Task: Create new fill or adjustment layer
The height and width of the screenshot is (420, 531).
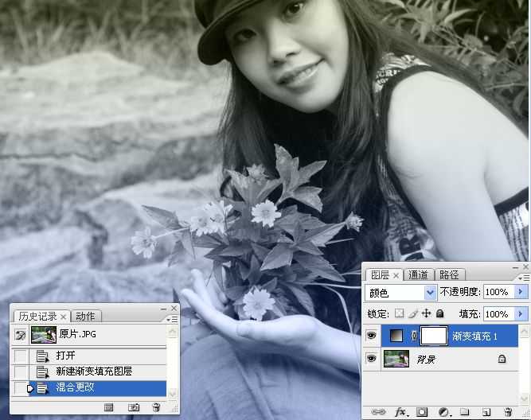Action: click(x=444, y=412)
